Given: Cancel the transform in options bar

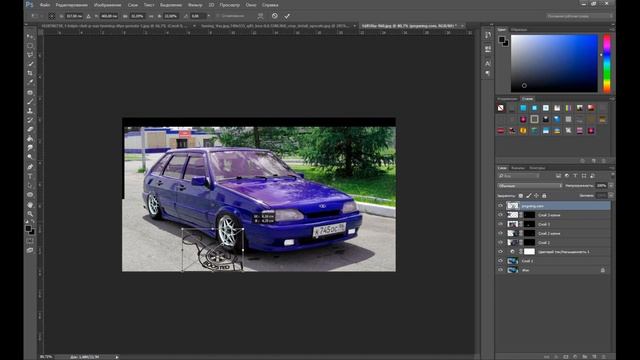Looking at the screenshot, I should [275, 16].
